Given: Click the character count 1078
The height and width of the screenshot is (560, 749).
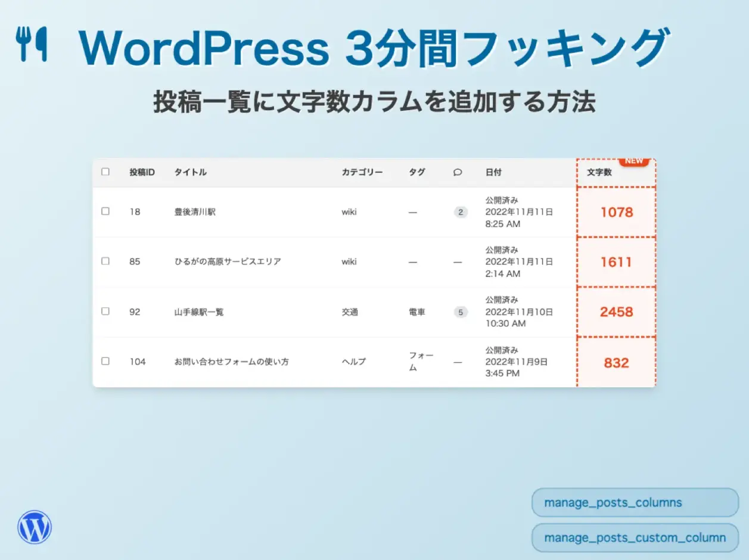Looking at the screenshot, I should [617, 212].
